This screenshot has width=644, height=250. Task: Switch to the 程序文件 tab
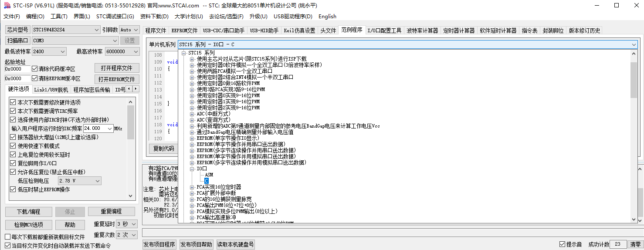click(156, 30)
